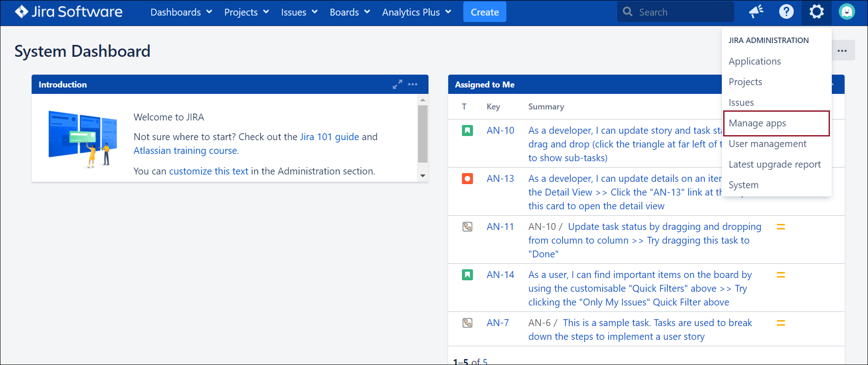This screenshot has width=868, height=365.
Task: Open Introduction gadget options menu
Action: pos(413,84)
